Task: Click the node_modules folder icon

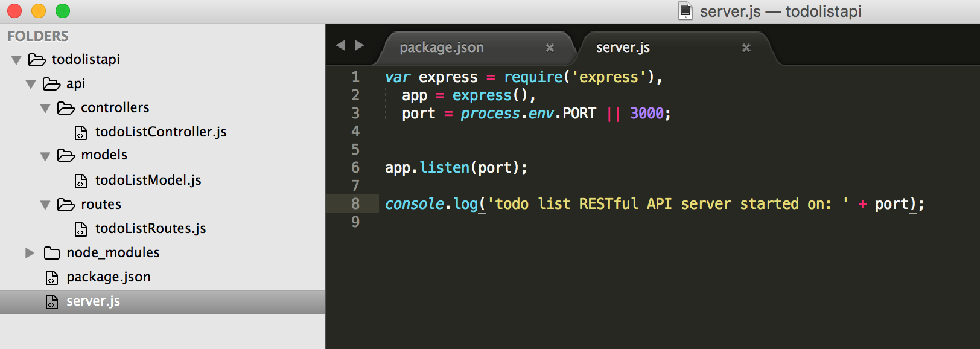Action: [52, 253]
